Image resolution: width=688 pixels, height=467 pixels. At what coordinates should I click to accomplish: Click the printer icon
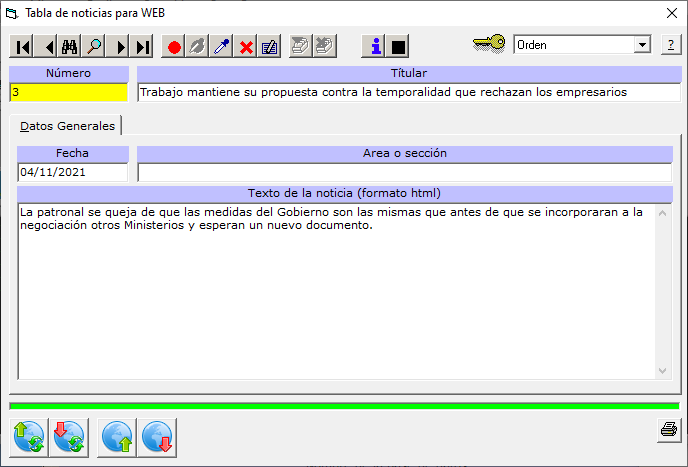coord(668,430)
